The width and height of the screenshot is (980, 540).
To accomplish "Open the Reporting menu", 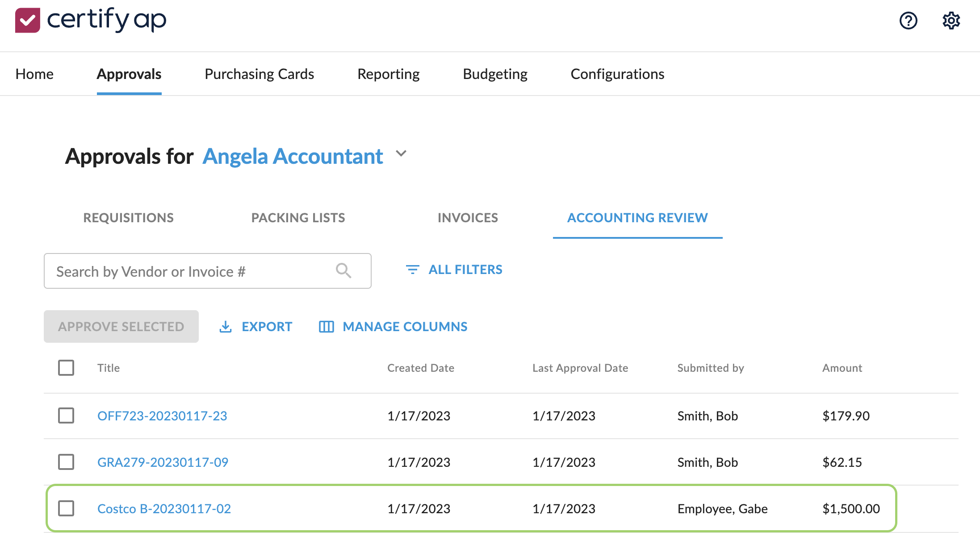I will [389, 74].
